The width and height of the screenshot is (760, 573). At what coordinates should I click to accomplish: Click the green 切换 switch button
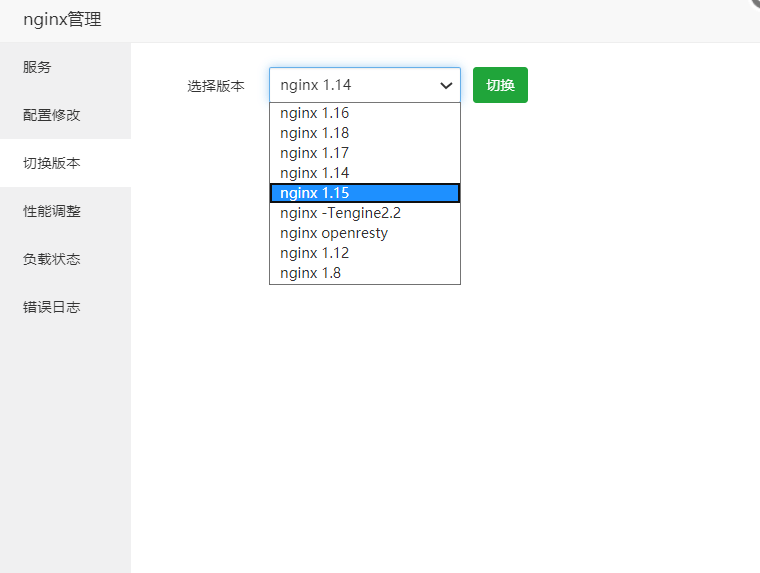[500, 85]
